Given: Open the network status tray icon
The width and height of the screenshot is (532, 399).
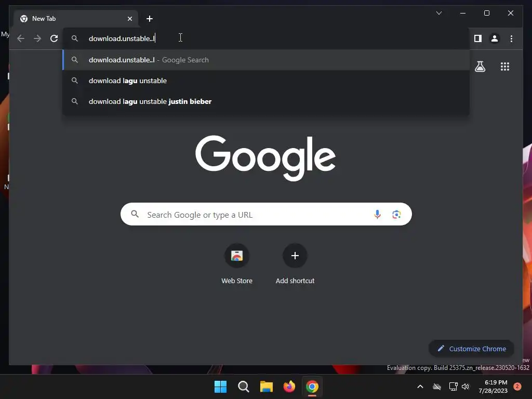Looking at the screenshot, I should click(x=453, y=387).
